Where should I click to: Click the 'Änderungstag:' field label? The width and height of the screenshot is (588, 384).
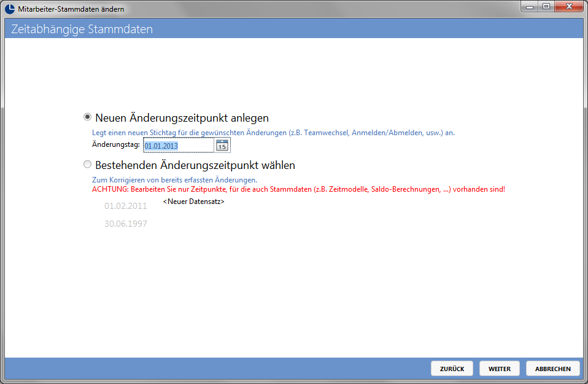[116, 144]
